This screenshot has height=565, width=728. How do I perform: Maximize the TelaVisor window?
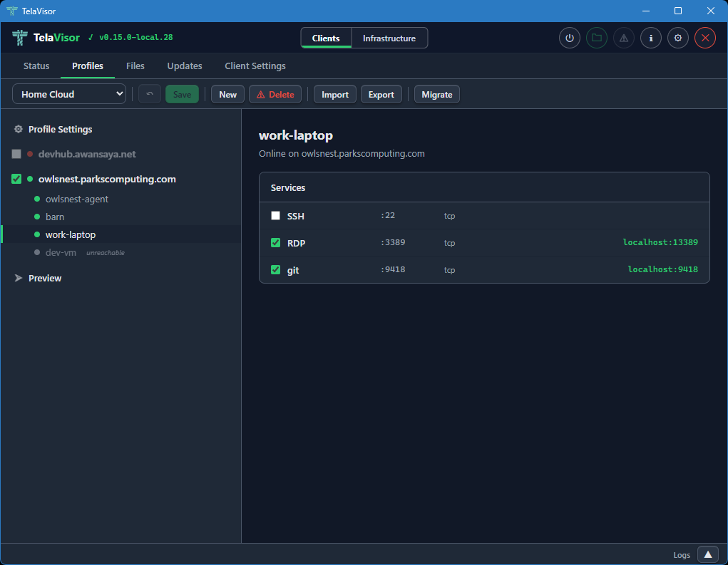point(678,11)
